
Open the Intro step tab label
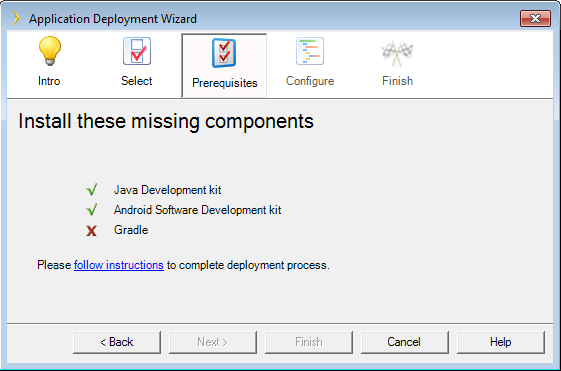click(49, 81)
